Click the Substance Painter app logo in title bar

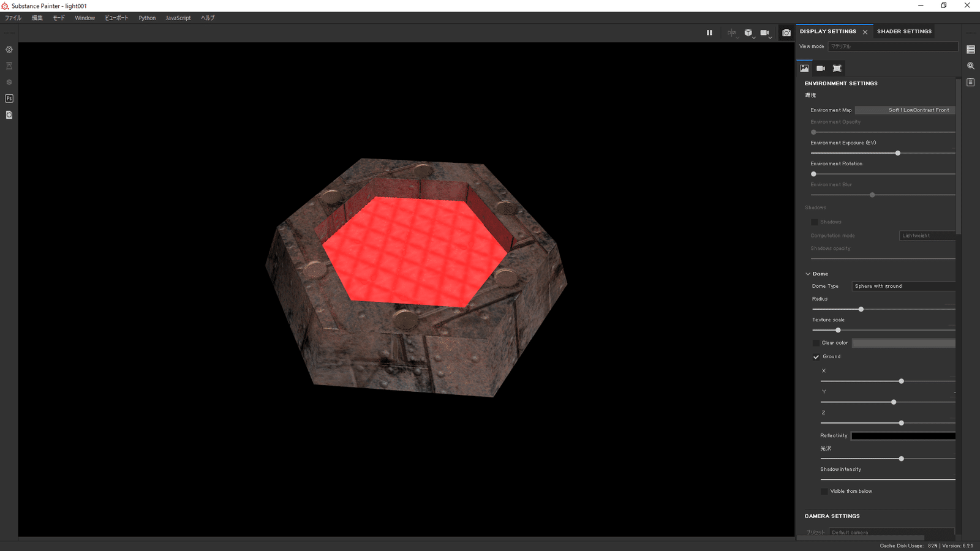(x=5, y=6)
